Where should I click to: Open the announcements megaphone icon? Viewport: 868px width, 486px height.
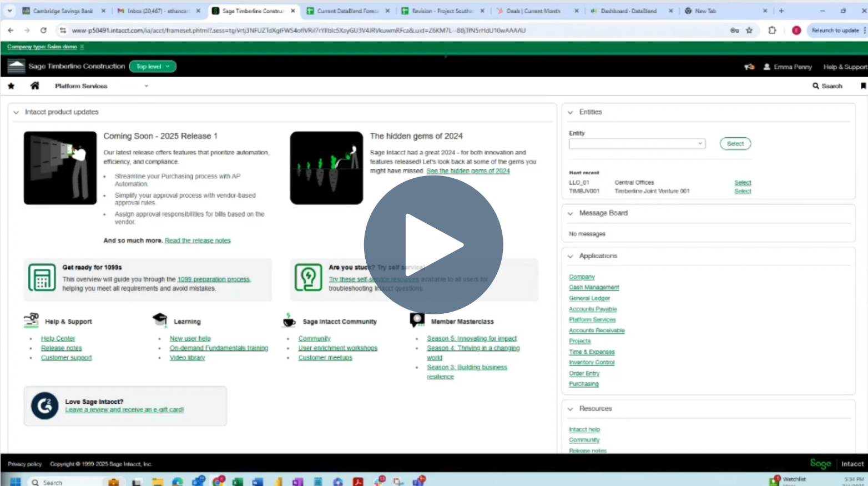(x=749, y=67)
